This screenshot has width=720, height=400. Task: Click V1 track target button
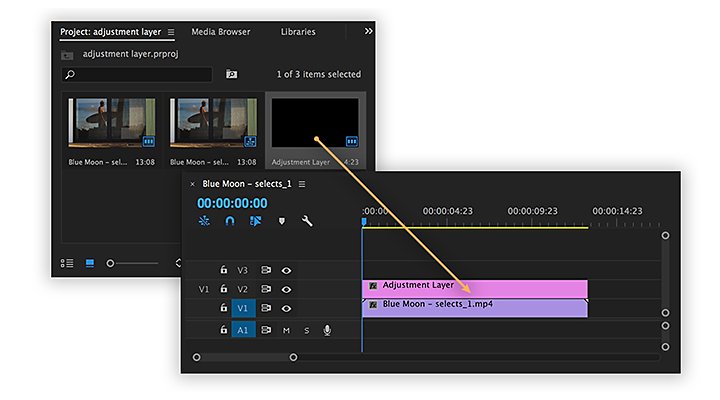(x=243, y=308)
